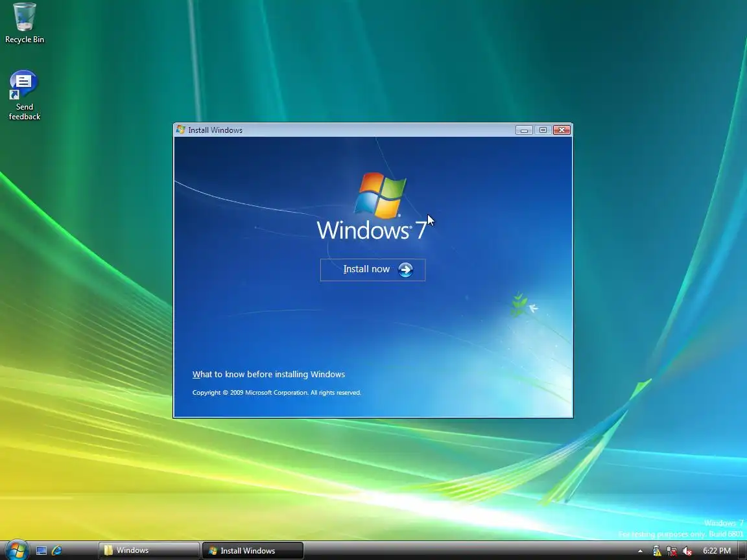Click the Show desktop strip beside the clock
The image size is (747, 560).
(x=742, y=550)
